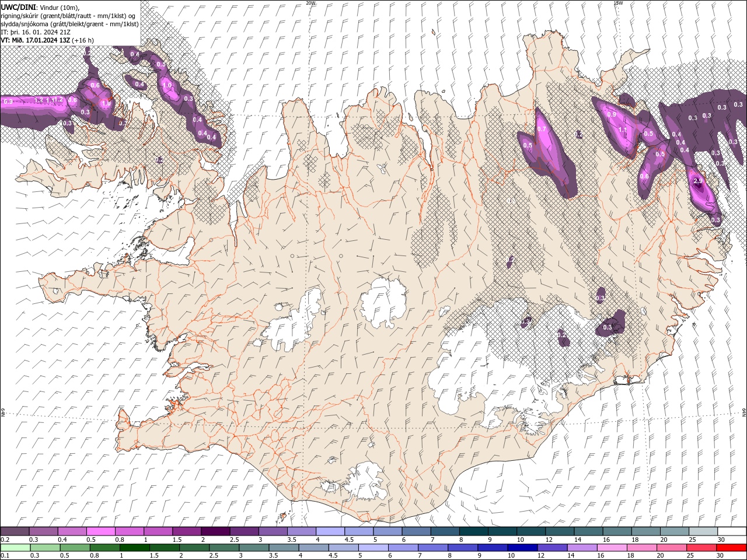Viewport: 747px width, 560px height.
Task: Click the UWC/DINI title text
Action: pos(19,6)
